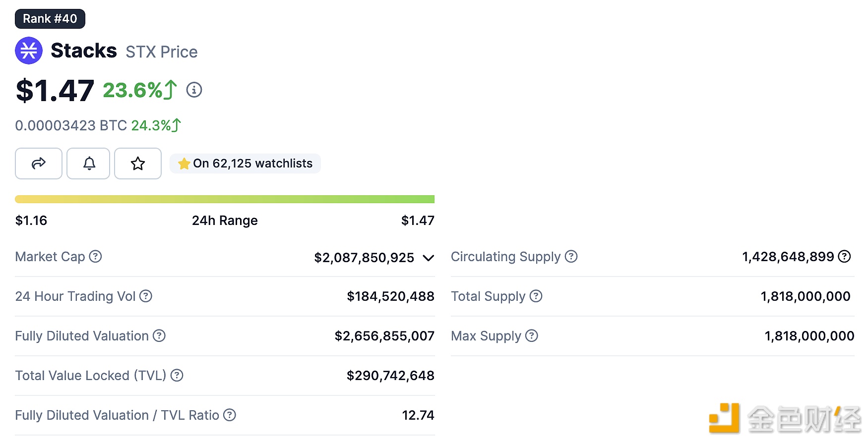Click Fully Diluted Valuation help icon

point(159,335)
